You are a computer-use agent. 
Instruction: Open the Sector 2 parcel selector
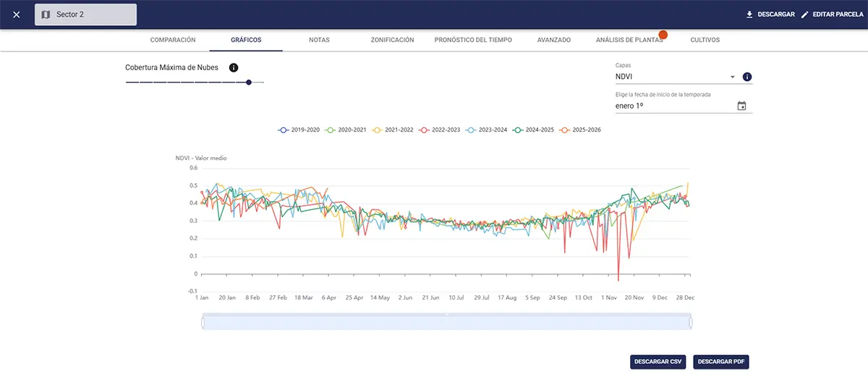pyautogui.click(x=85, y=14)
